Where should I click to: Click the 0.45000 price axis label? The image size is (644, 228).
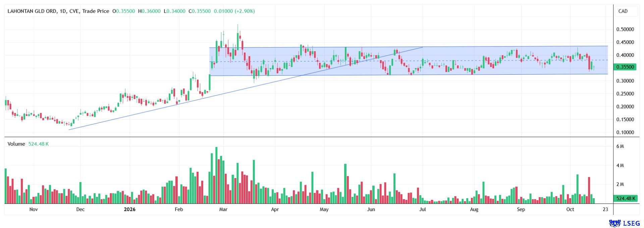pos(625,42)
